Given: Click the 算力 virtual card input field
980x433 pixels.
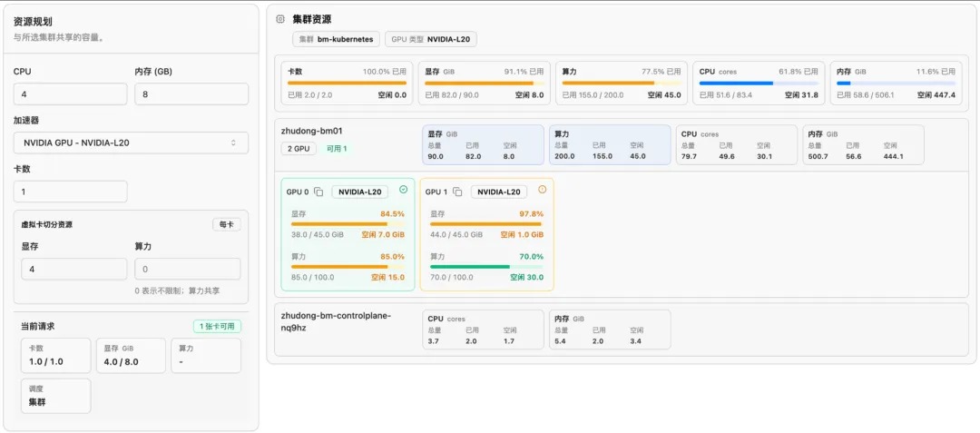Looking at the screenshot, I should pyautogui.click(x=188, y=270).
